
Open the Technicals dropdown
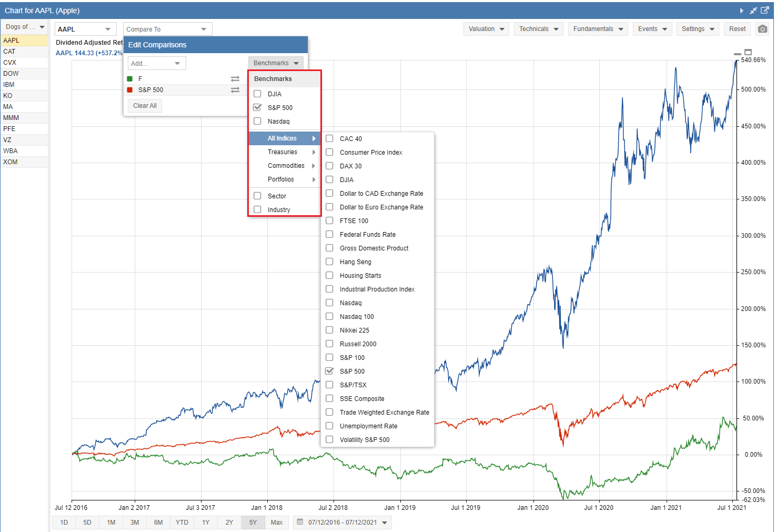[x=539, y=29]
